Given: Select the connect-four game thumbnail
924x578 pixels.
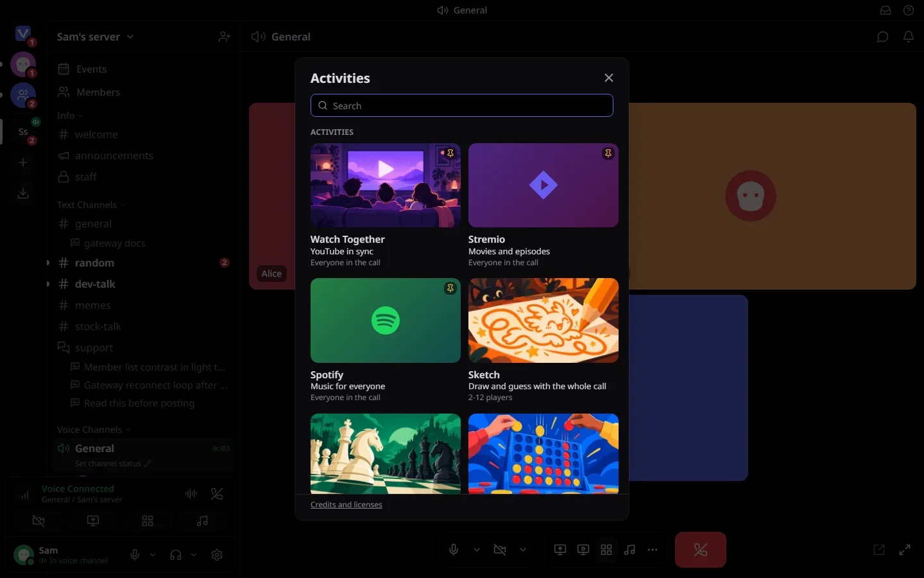Looking at the screenshot, I should (x=543, y=453).
